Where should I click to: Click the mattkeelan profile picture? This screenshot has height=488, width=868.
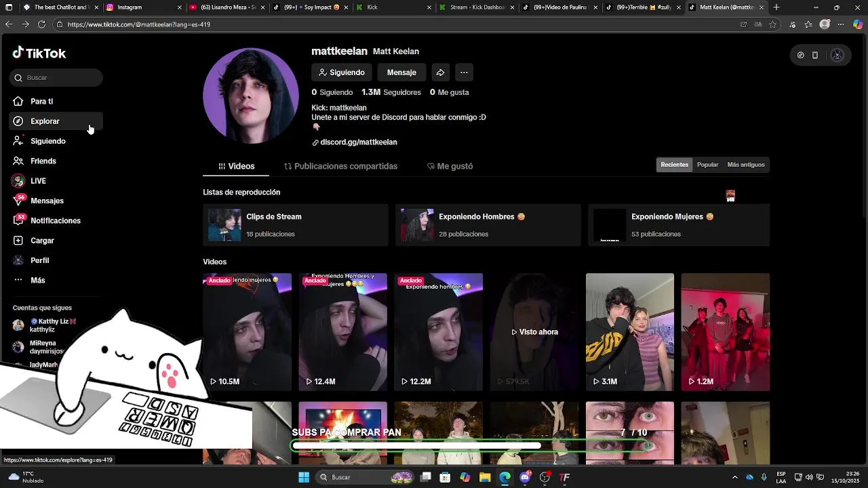click(251, 96)
